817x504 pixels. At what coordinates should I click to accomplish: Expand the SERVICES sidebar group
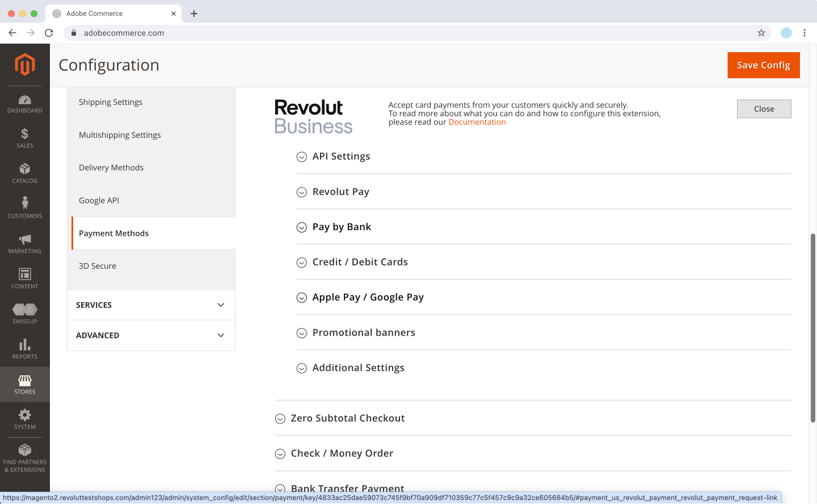(151, 305)
